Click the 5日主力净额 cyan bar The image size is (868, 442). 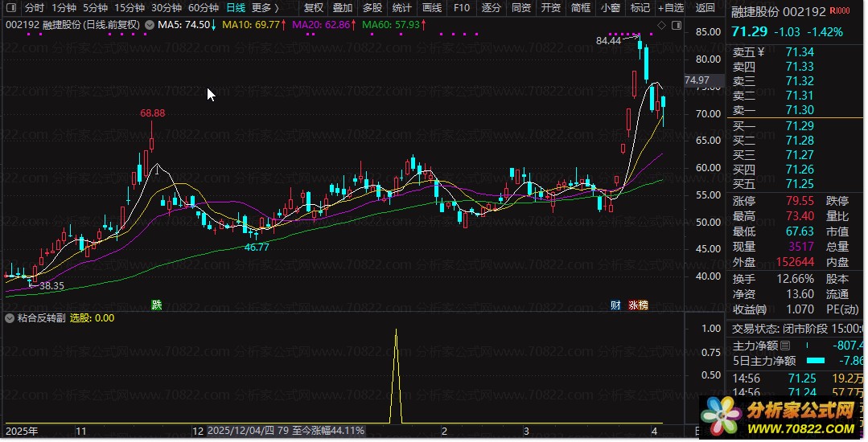tap(816, 361)
